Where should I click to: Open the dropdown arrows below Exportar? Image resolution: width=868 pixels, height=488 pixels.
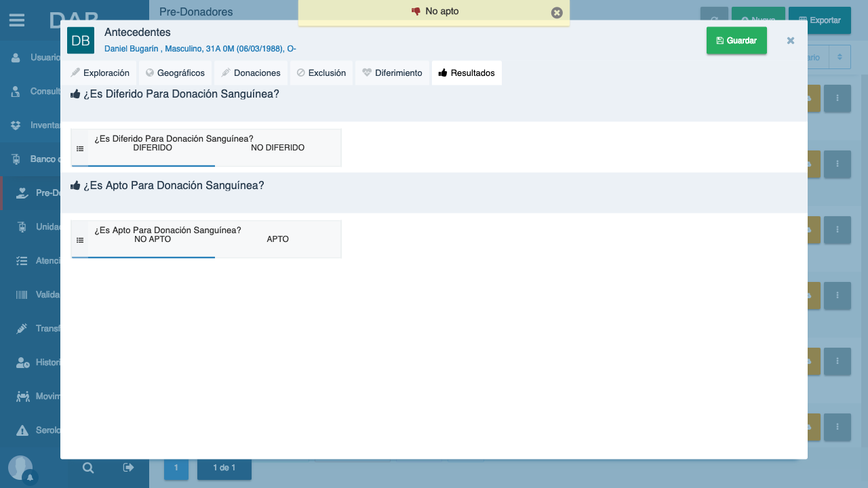coord(840,58)
